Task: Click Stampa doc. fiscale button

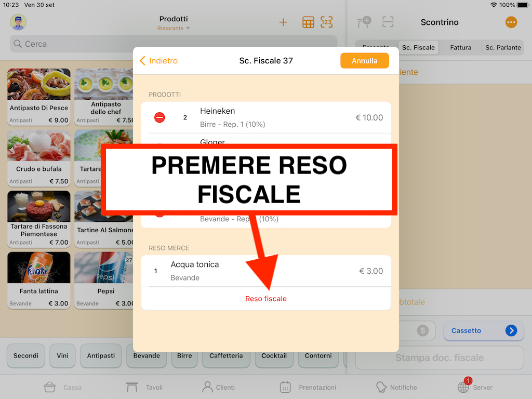Action: 440,357
